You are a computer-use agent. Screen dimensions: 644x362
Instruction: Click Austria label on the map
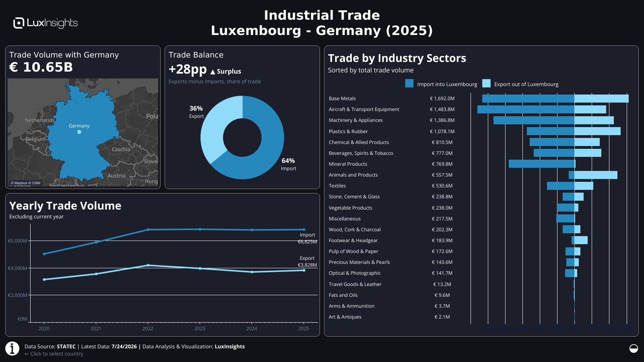coord(116,176)
